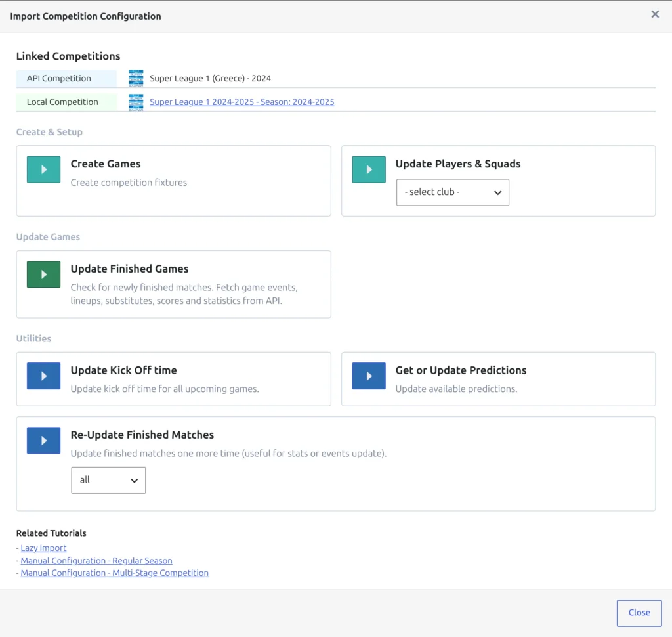Image resolution: width=672 pixels, height=637 pixels.
Task: Click the 'Utilities' section label
Action: pos(33,338)
